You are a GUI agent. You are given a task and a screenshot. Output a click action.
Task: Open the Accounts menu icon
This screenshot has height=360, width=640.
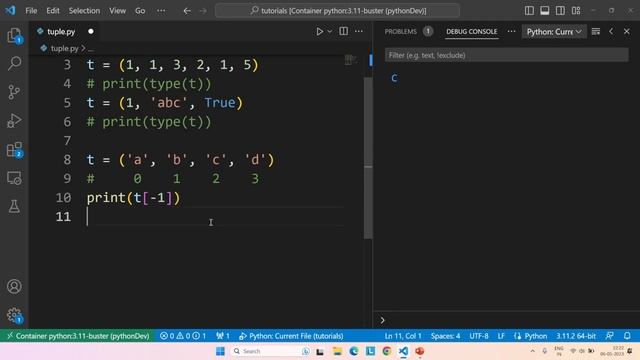click(x=14, y=287)
